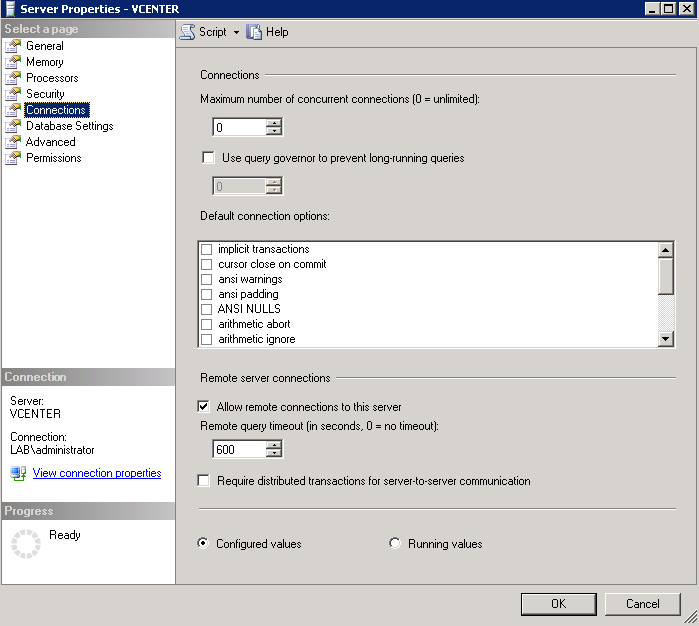Click the Permissions page icon
This screenshot has height=626, width=699.
coord(13,158)
